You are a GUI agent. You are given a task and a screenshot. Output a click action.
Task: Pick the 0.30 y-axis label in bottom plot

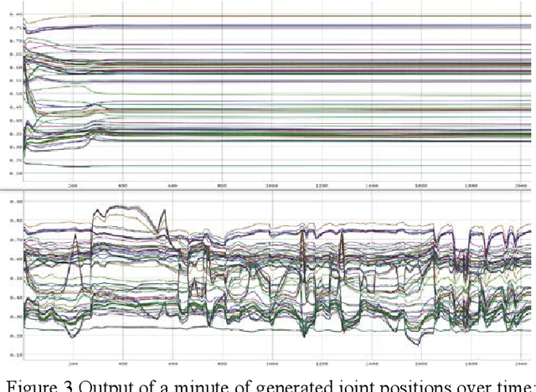16,317
